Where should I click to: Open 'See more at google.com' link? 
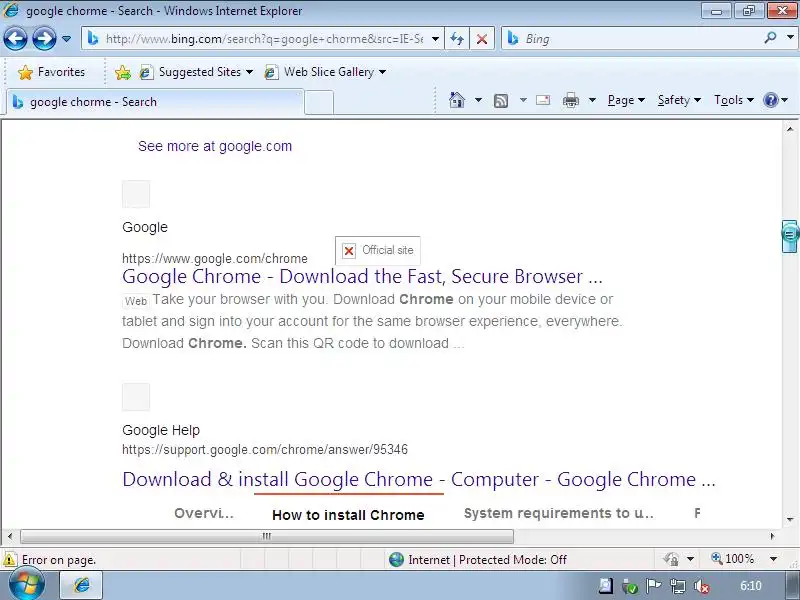215,146
